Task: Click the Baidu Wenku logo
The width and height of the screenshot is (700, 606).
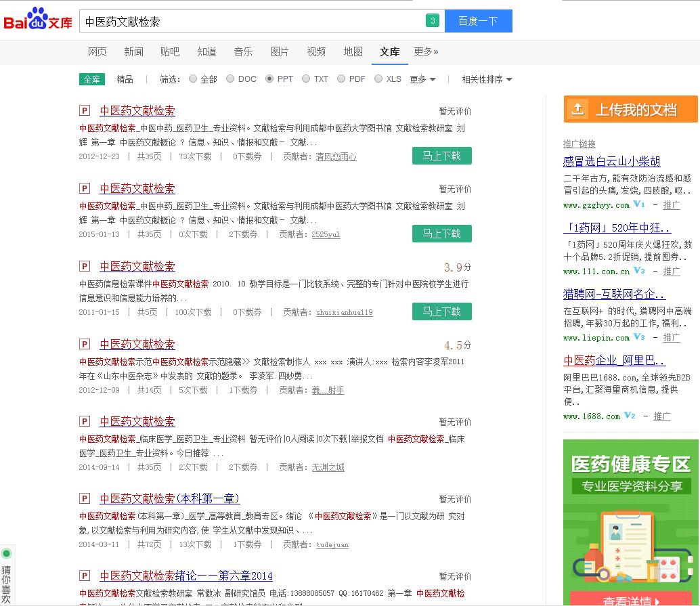Action: tap(38, 20)
